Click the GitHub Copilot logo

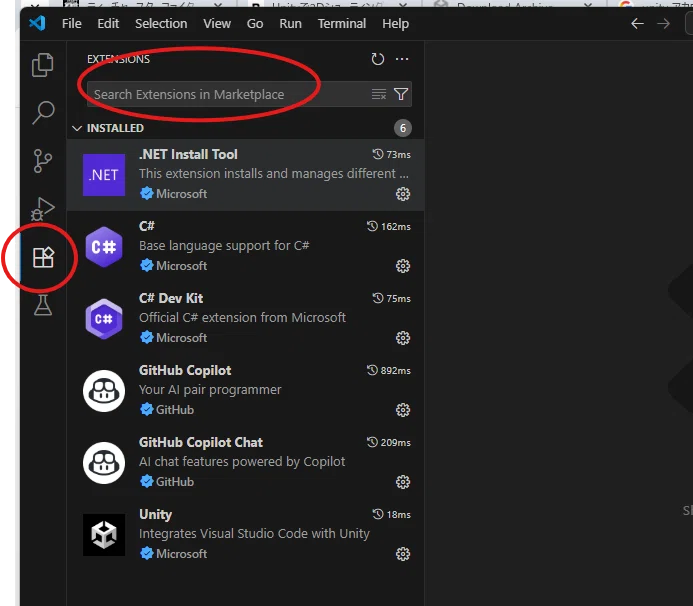click(x=104, y=391)
